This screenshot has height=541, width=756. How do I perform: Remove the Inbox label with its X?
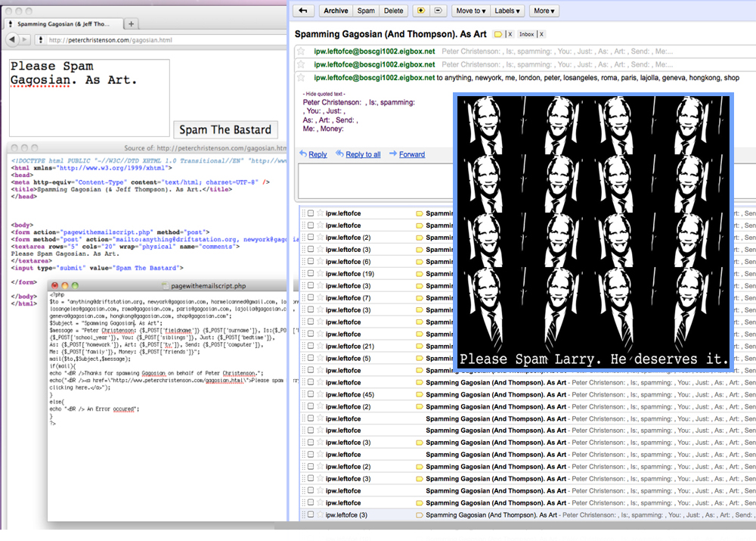point(541,34)
